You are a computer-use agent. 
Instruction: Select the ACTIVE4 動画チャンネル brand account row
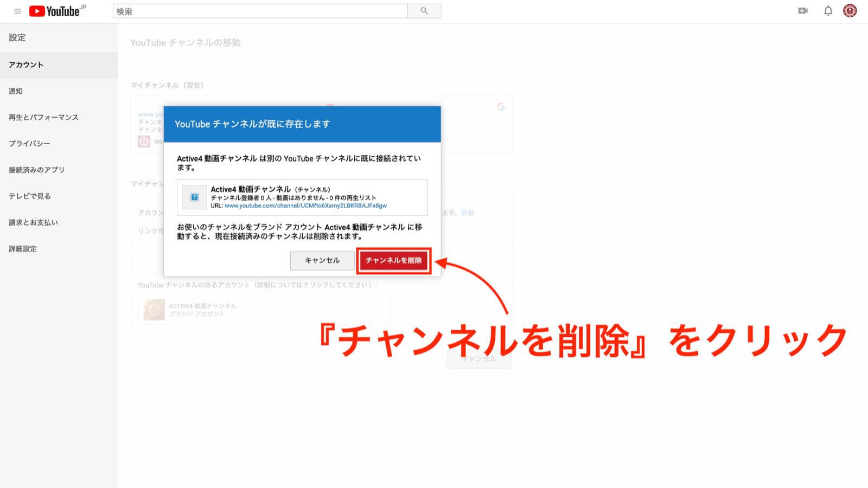(264, 310)
